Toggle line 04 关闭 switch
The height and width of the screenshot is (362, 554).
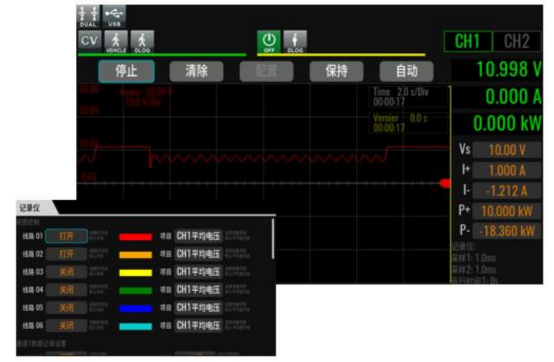pyautogui.click(x=66, y=290)
